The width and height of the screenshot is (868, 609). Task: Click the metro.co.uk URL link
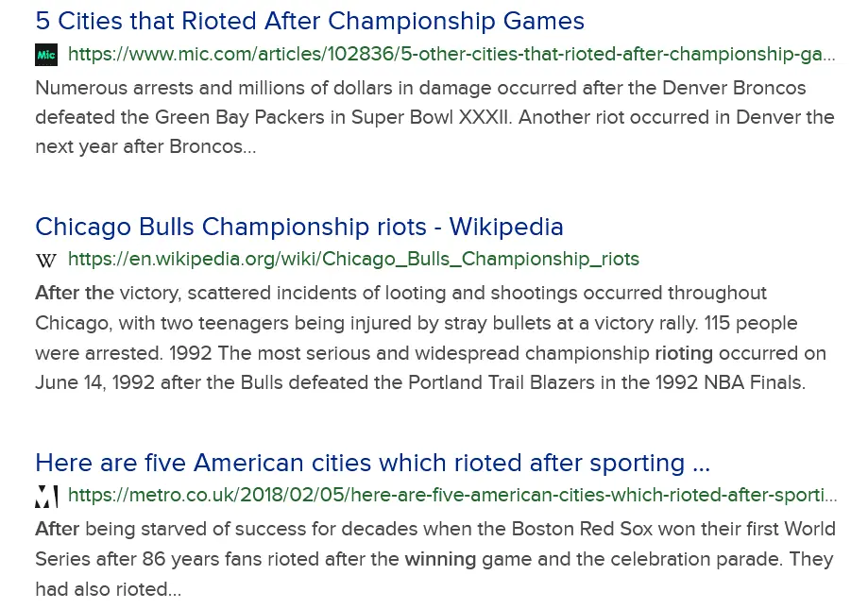451,495
